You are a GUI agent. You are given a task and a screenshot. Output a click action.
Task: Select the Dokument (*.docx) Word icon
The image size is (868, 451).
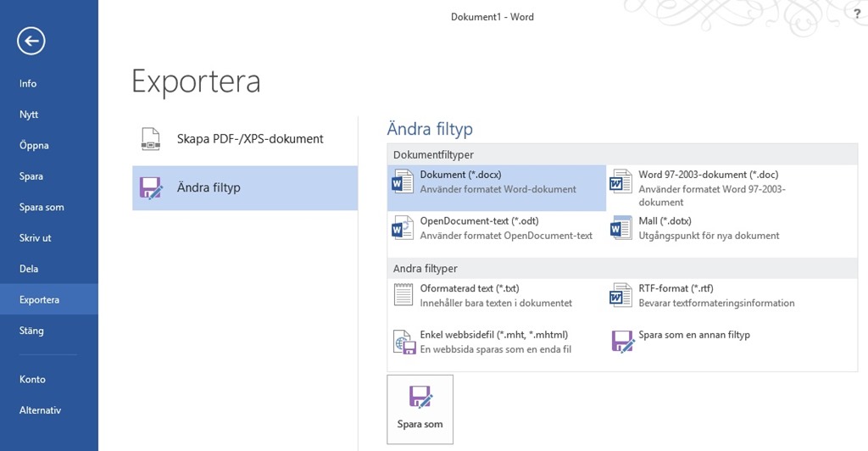pyautogui.click(x=401, y=182)
